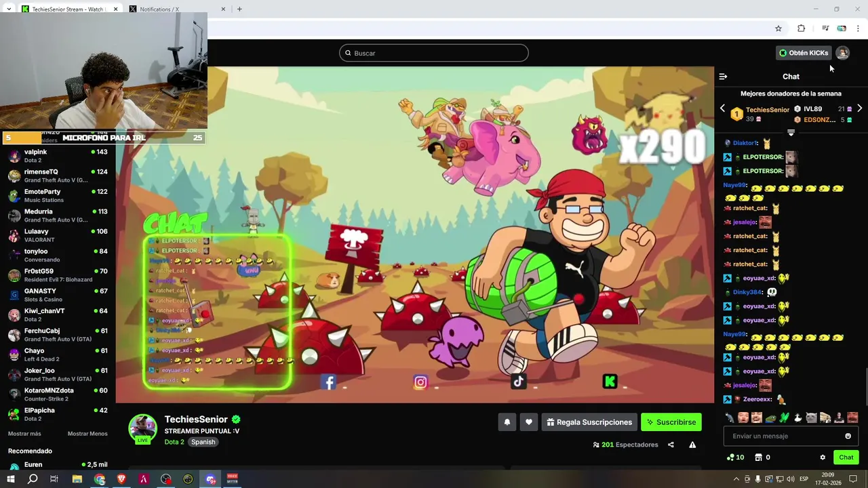Click the Obtén KICKs button
The height and width of the screenshot is (488, 868).
[x=804, y=53]
